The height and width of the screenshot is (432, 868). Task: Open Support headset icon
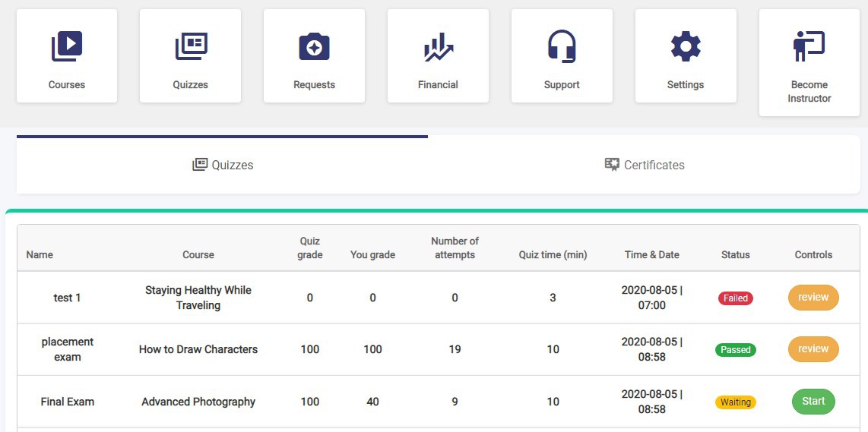tap(562, 47)
